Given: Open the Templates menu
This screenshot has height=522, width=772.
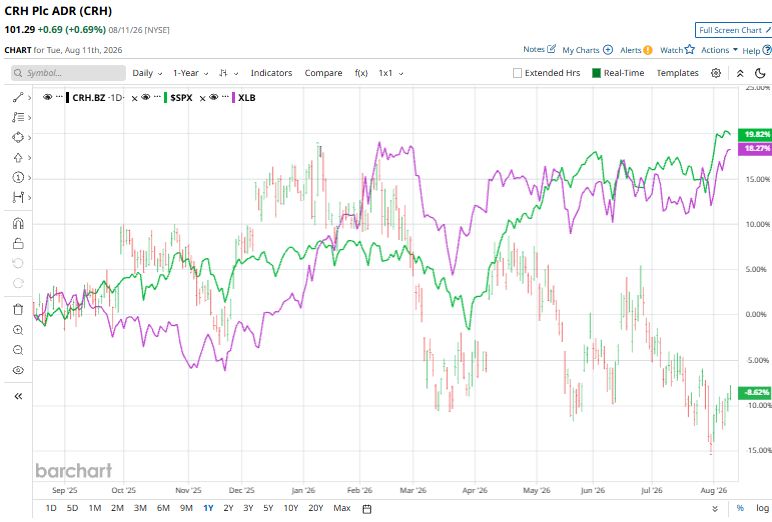Looking at the screenshot, I should [677, 73].
